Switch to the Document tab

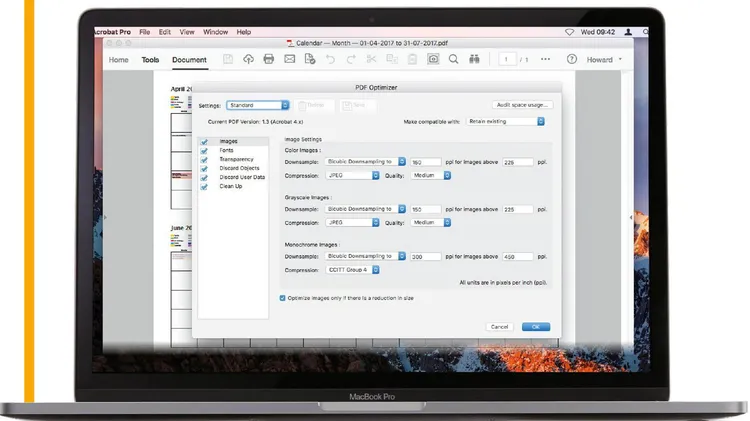(x=189, y=60)
